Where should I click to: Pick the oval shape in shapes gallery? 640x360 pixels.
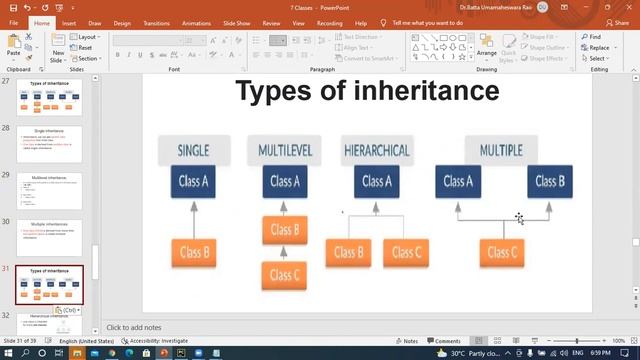453,38
